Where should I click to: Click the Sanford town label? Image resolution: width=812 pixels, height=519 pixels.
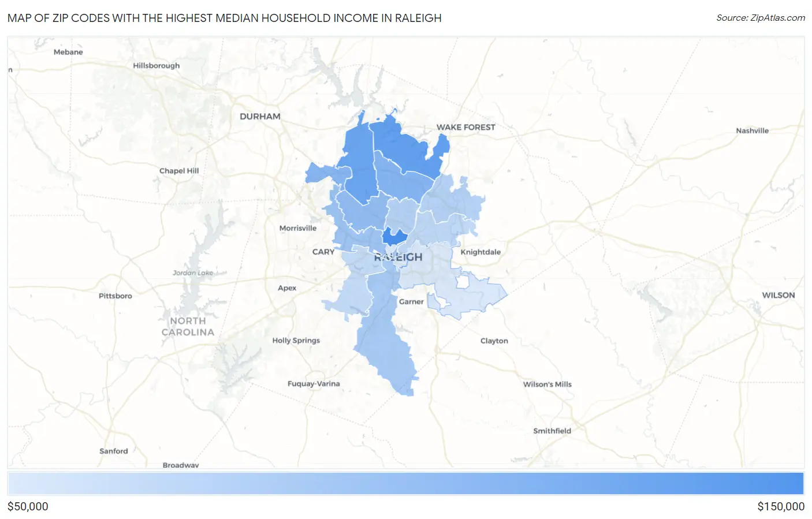pyautogui.click(x=114, y=451)
